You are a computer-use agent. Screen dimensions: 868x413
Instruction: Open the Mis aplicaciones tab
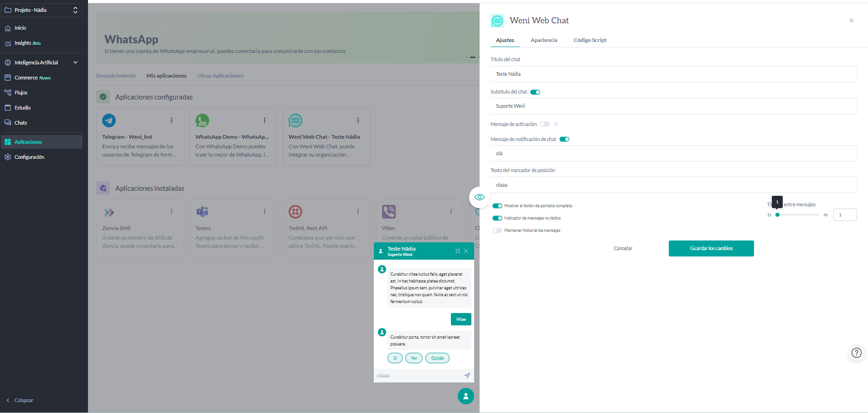click(166, 76)
